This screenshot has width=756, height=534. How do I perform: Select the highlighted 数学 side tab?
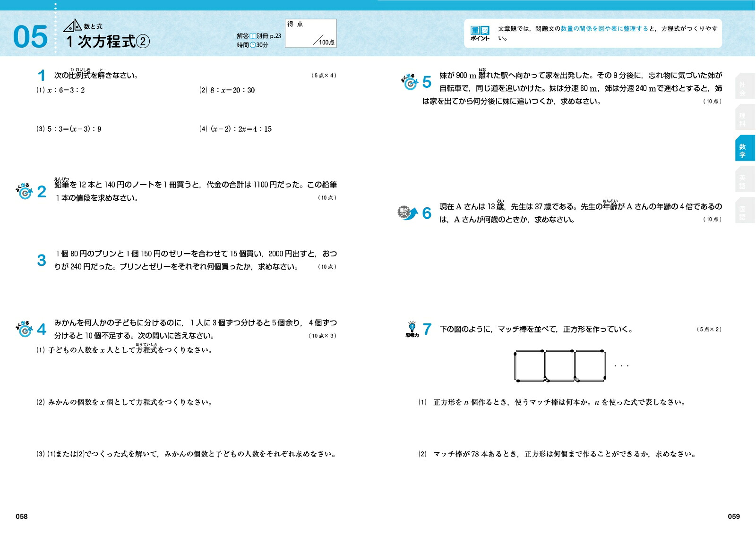[x=745, y=149]
